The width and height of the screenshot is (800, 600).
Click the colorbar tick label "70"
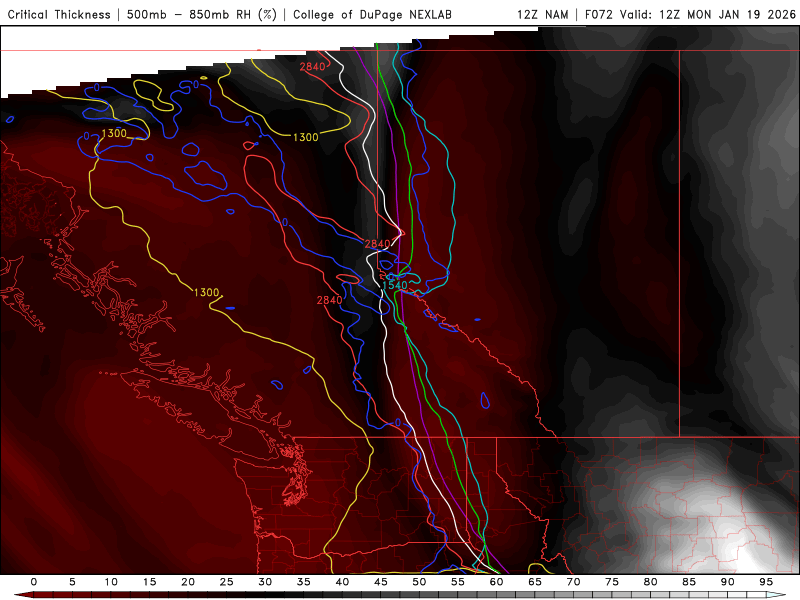[x=573, y=582]
